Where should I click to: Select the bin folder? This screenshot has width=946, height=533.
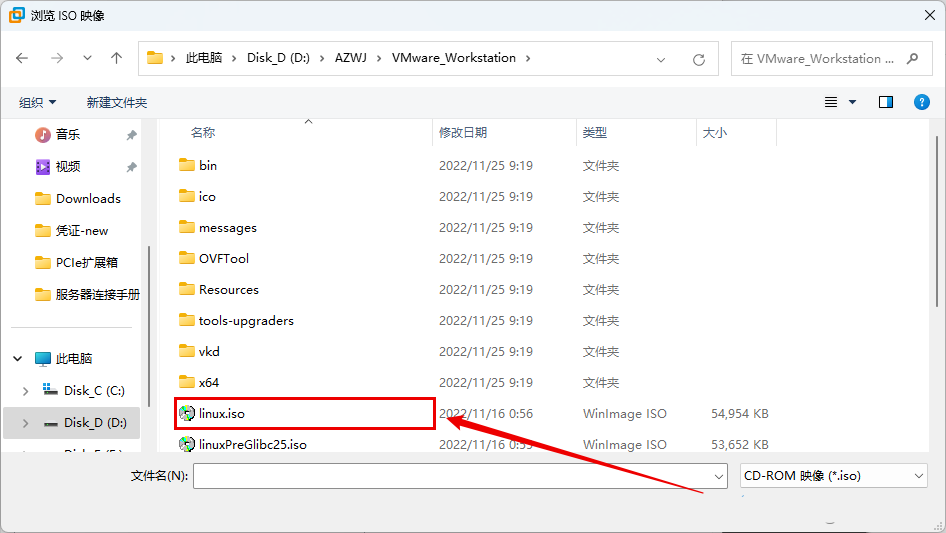[208, 165]
